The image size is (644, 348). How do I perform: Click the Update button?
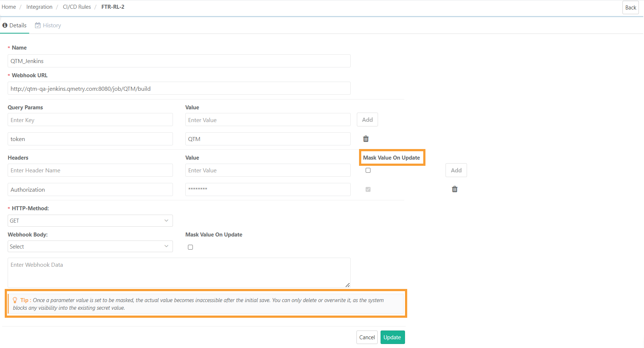coord(392,337)
